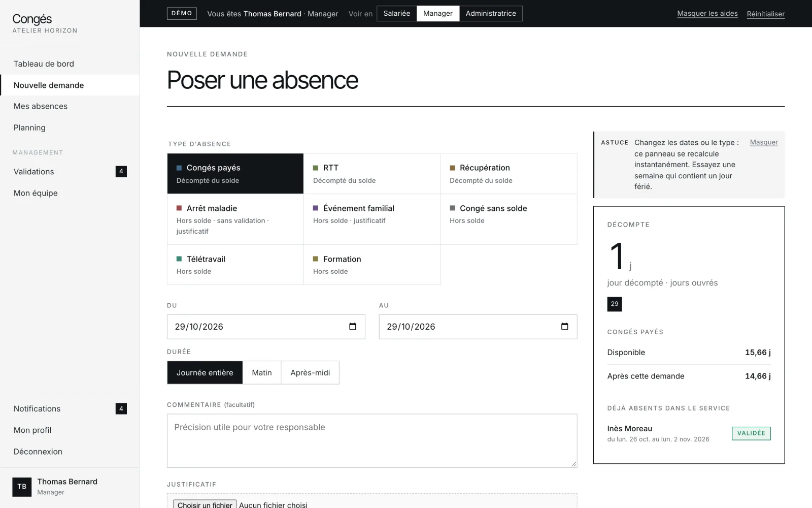Image resolution: width=812 pixels, height=508 pixels.
Task: Click the Inès Moreau absence entry
Action: [689, 433]
